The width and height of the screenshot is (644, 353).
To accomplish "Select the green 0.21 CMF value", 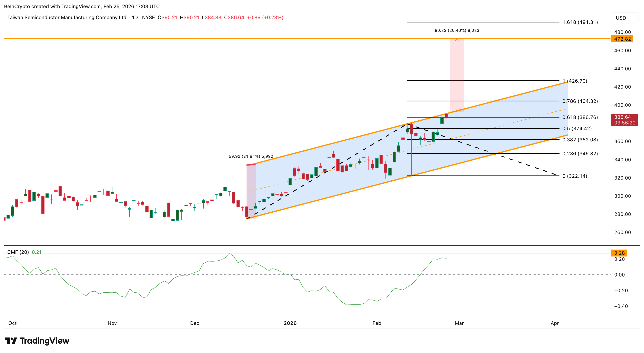I will click(37, 252).
